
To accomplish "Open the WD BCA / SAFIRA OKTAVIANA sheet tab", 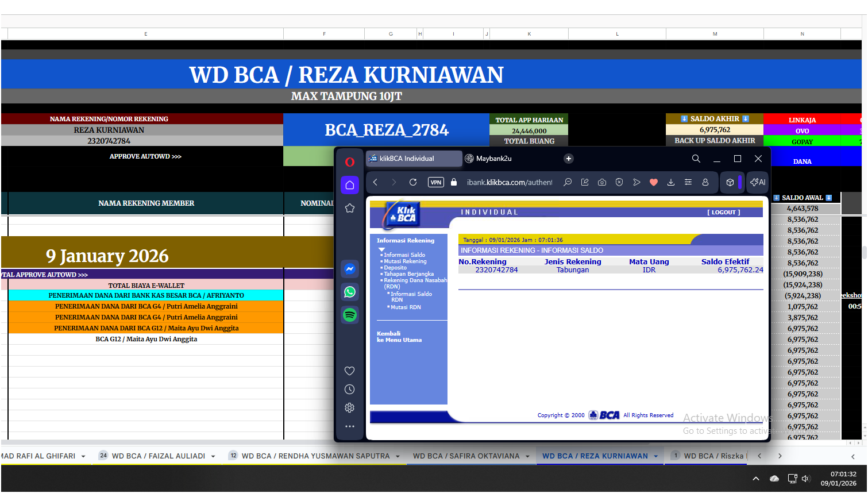I will [x=466, y=456].
